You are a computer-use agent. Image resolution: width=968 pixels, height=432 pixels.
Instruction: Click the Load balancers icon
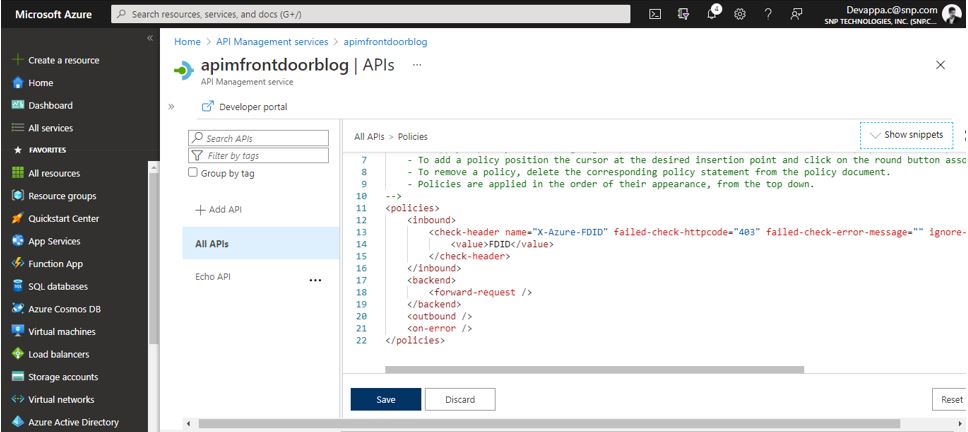click(x=18, y=354)
